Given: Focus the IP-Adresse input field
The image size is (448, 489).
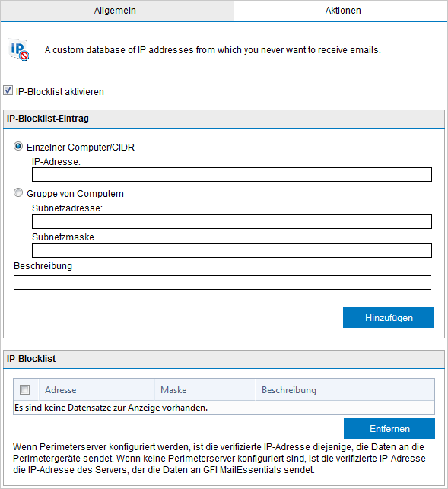Looking at the screenshot, I should (232, 174).
